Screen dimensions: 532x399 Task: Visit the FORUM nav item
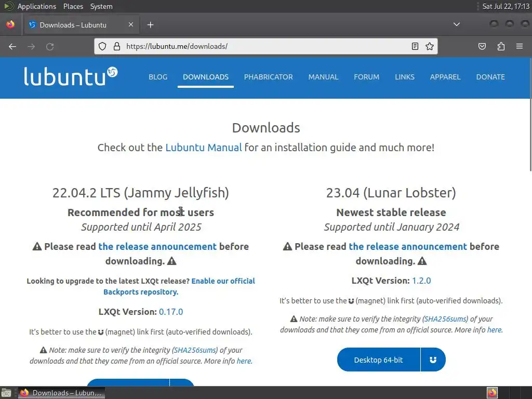[366, 77]
